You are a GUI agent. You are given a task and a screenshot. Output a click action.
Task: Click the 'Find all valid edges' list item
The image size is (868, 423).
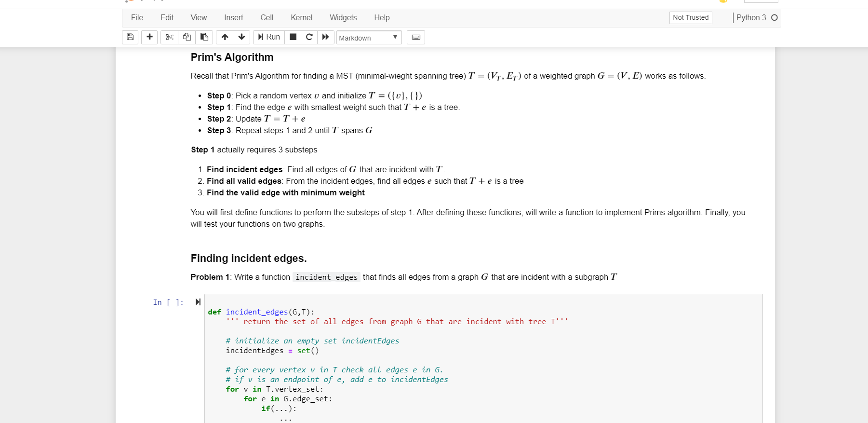(365, 181)
